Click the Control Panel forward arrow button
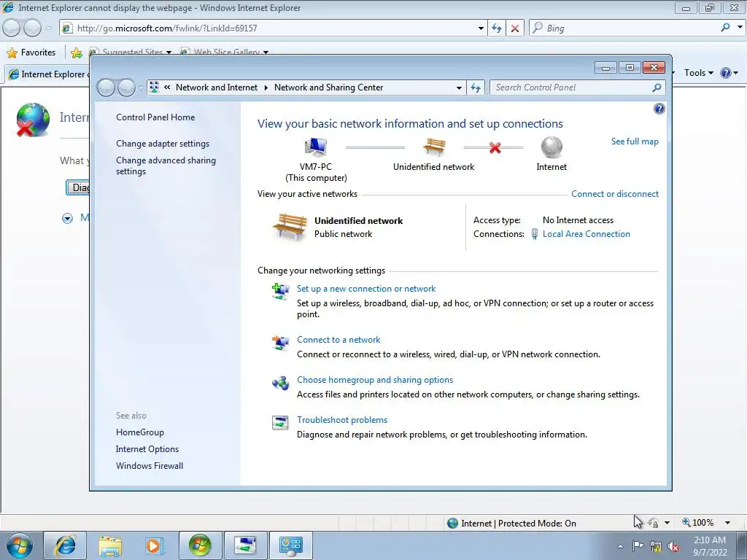 pos(126,87)
